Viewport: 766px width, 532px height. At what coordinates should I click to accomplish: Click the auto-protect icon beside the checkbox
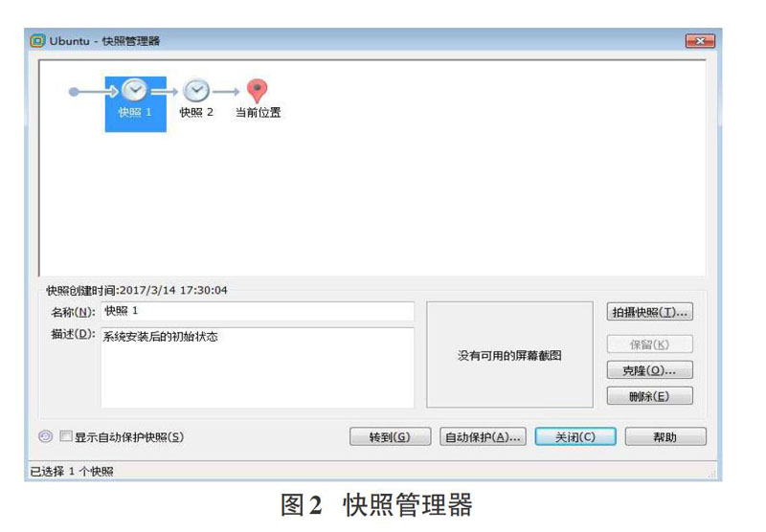(x=45, y=436)
